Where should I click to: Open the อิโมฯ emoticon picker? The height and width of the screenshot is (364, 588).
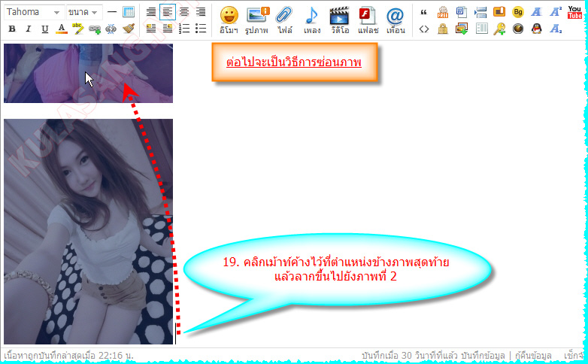point(229,20)
